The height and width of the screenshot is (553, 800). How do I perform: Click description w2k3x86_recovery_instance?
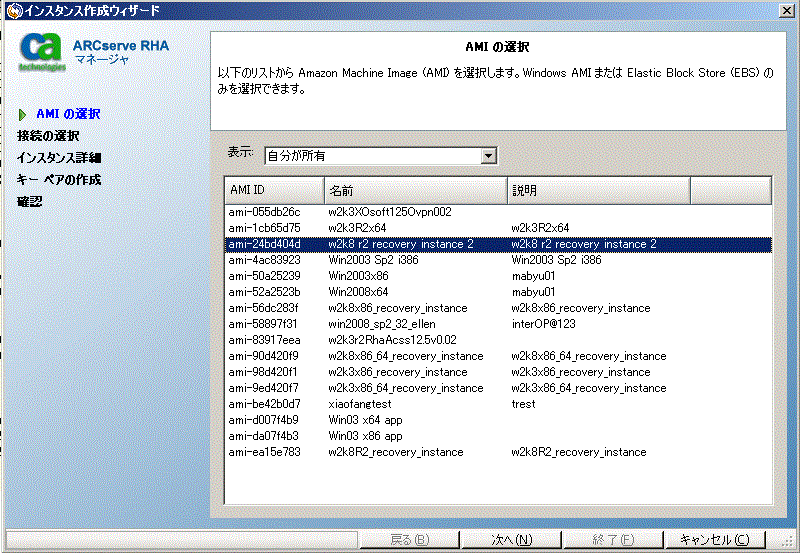tap(581, 372)
